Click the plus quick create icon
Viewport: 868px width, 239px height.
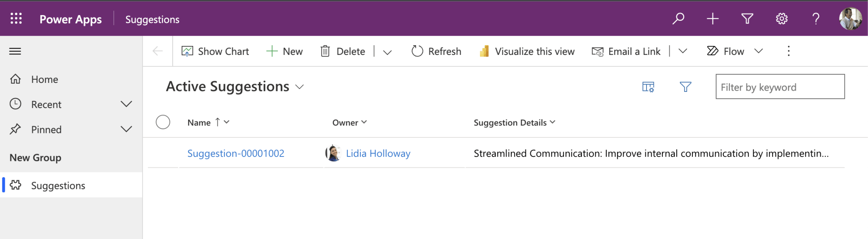(x=713, y=19)
